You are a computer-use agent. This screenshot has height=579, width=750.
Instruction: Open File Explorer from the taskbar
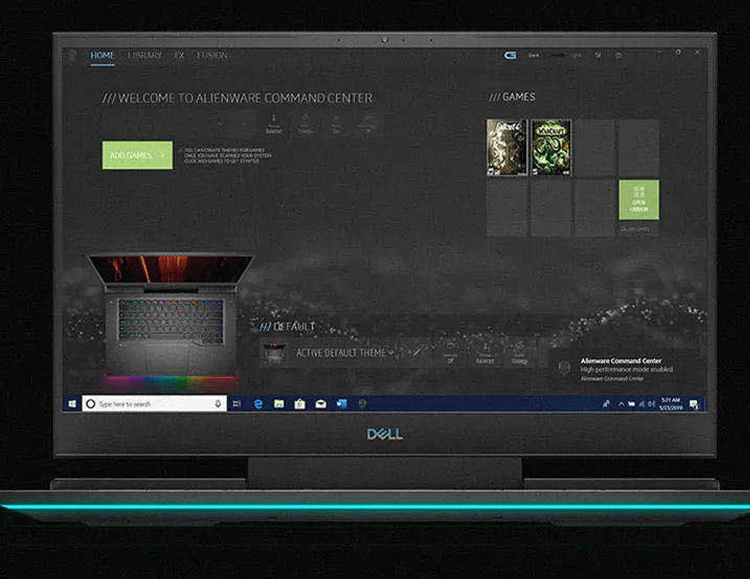(x=279, y=404)
